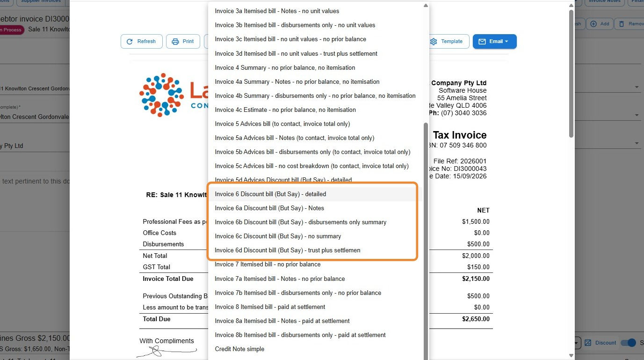644x360 pixels.
Task: Select Invoice 3a Itemised bill - Notes template
Action: pyautogui.click(x=316, y=11)
